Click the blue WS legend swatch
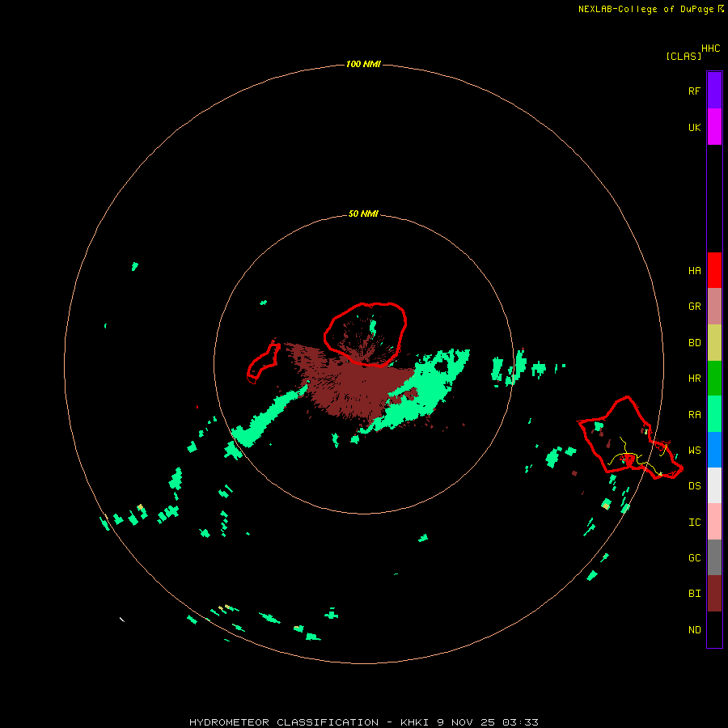 tap(714, 450)
